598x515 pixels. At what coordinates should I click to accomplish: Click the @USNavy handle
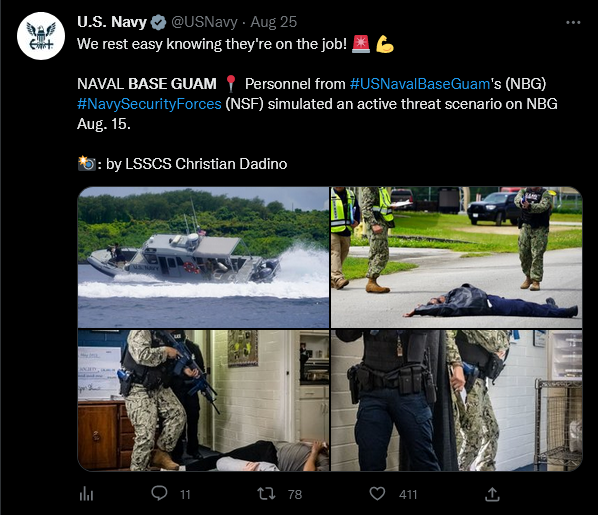pyautogui.click(x=204, y=22)
